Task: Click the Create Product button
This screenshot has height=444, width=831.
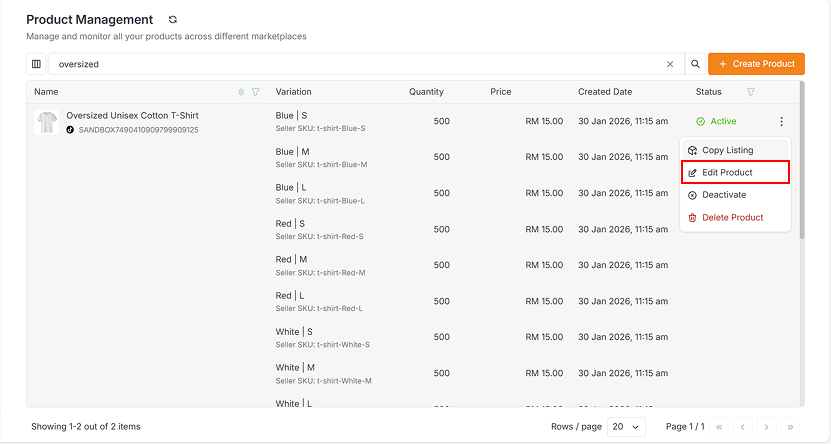Action: 756,64
